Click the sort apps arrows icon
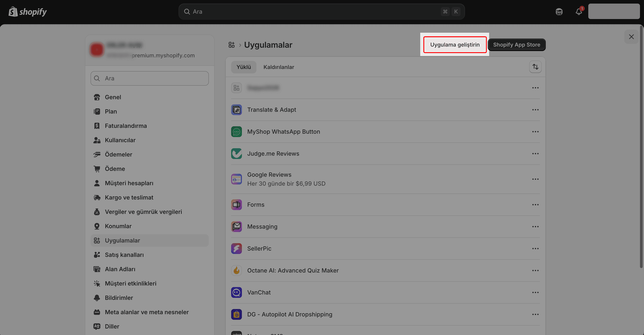 [x=535, y=67]
